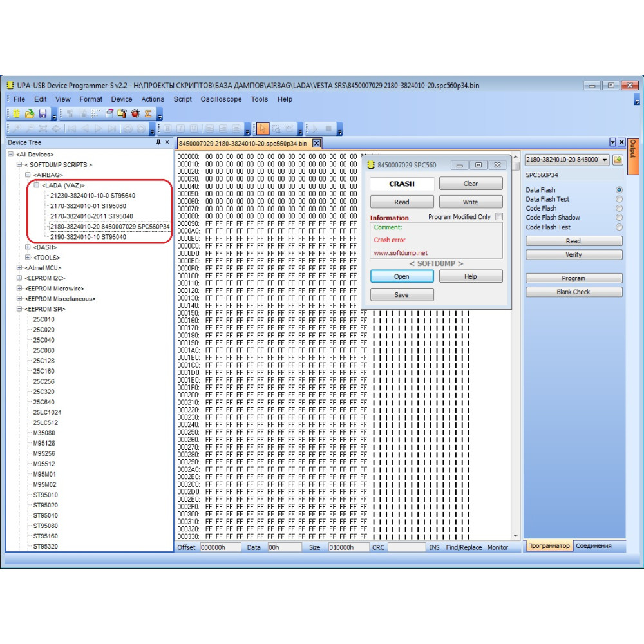Select the Code Flash Shadow radio button
The height and width of the screenshot is (644, 644).
[x=619, y=218]
